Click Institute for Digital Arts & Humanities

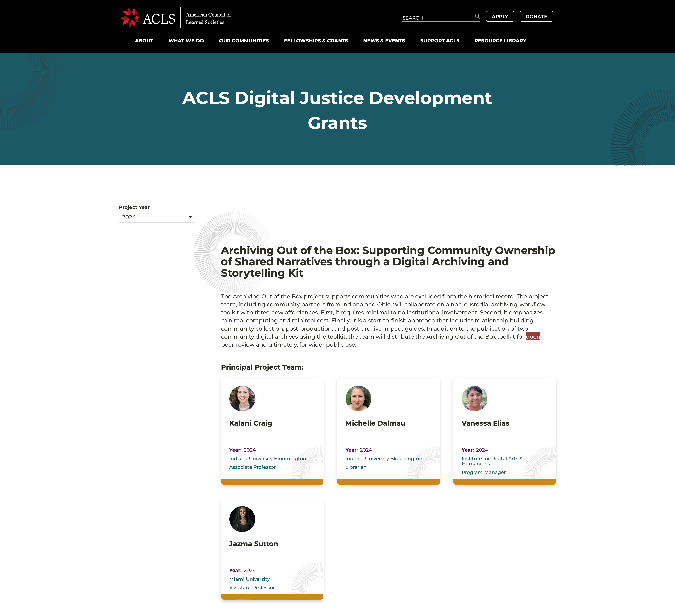(x=492, y=461)
